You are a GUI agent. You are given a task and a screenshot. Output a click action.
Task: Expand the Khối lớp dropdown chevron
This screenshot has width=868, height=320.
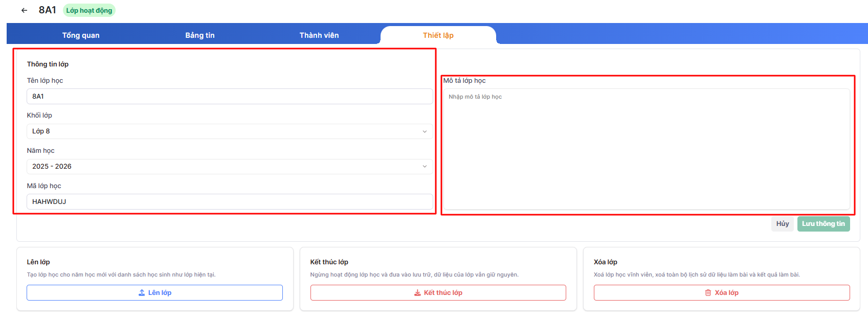(424, 131)
